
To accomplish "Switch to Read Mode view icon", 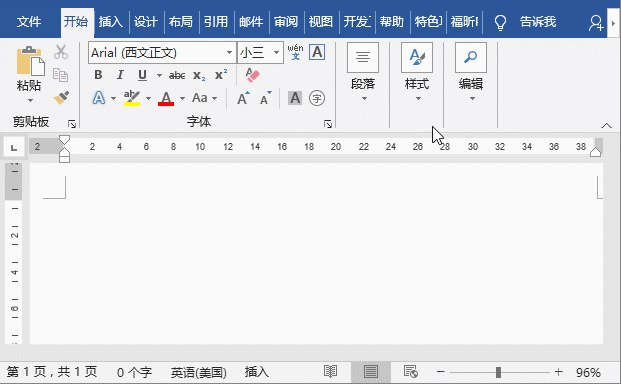I will 330,372.
